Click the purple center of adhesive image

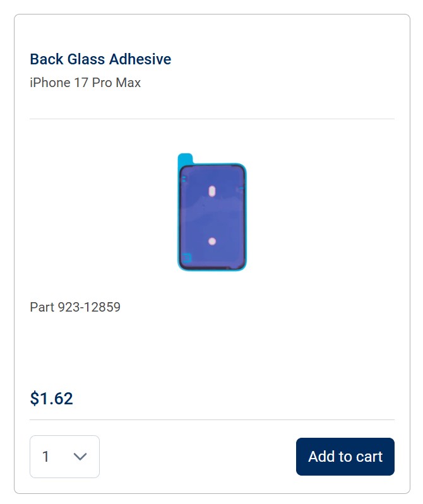pyautogui.click(x=212, y=216)
